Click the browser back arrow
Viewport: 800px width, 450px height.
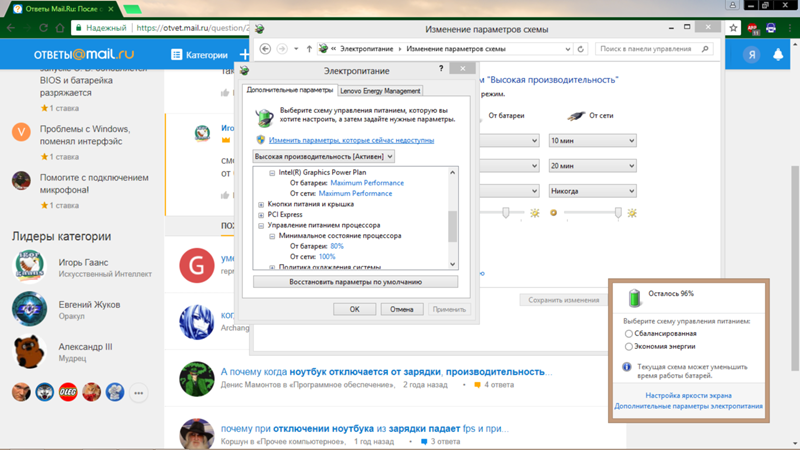point(11,28)
